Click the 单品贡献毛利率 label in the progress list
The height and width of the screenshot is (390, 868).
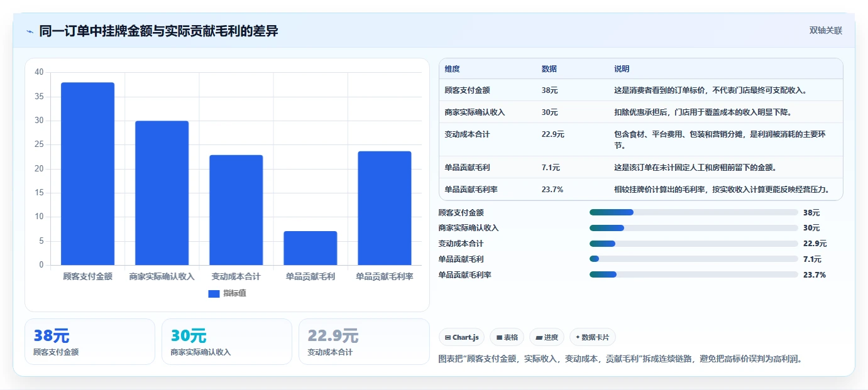464,275
